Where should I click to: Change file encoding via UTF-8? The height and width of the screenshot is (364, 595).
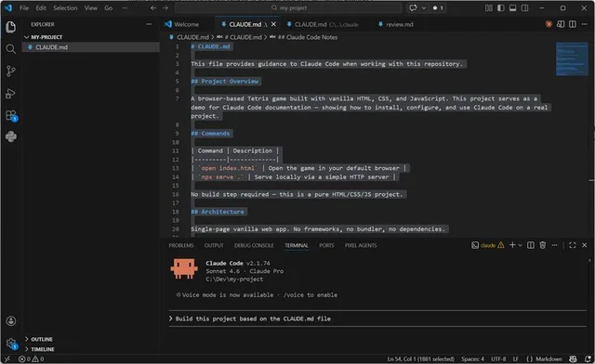pos(498,358)
